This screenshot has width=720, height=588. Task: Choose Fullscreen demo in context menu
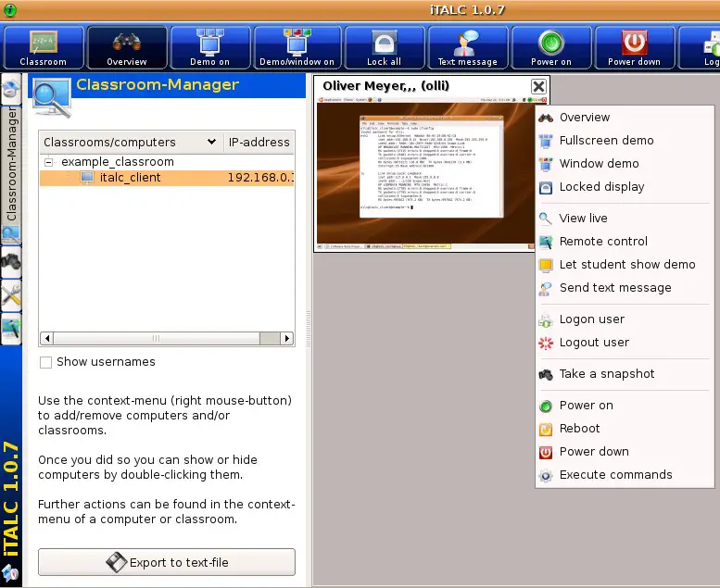click(625, 141)
